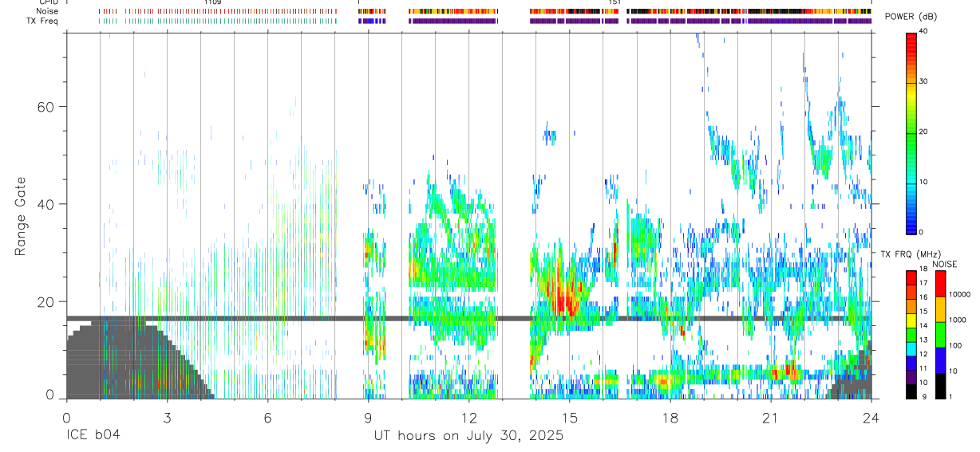Click the 24 tick on UT hours axis
980x452 pixels.
(x=871, y=417)
